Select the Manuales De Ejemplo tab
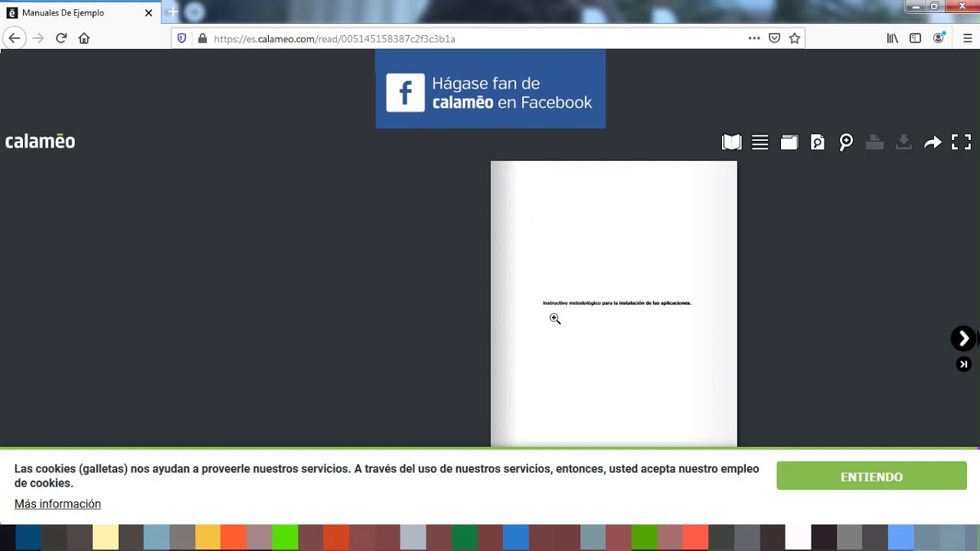Viewport: 980px width, 551px height. tap(80, 13)
